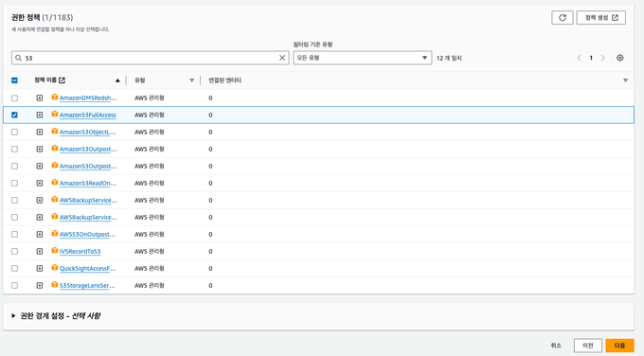
Task: Check the AWSS3OnOutpost... policy checkbox
Action: click(14, 235)
